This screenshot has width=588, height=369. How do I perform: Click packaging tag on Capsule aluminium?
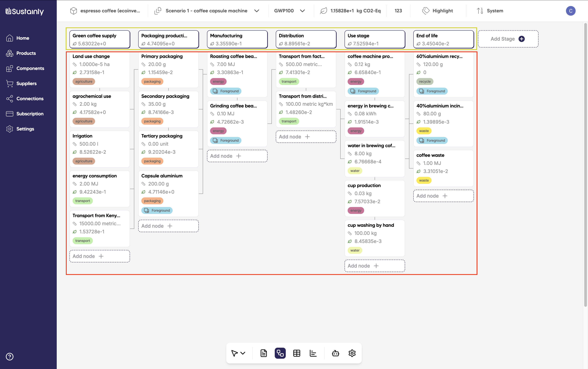[x=152, y=201]
